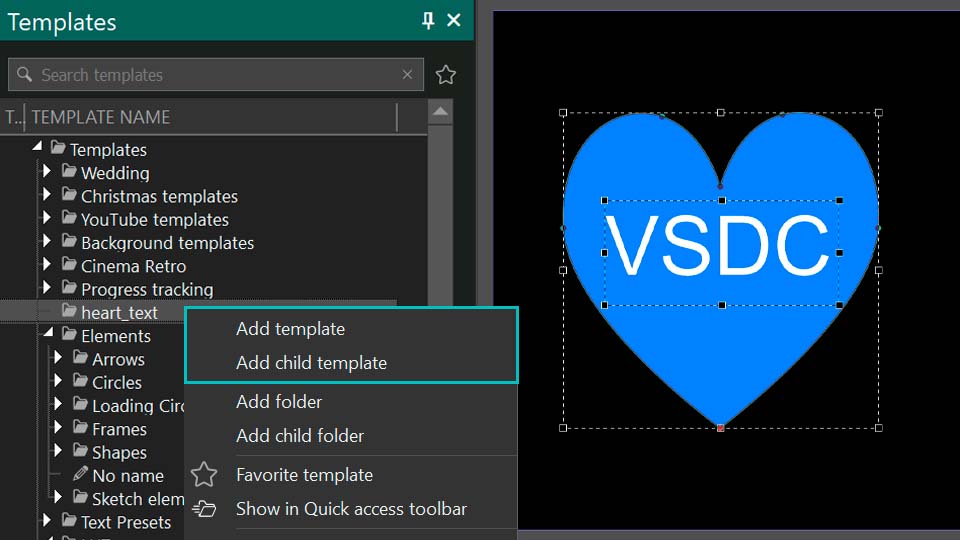This screenshot has height=540, width=960.
Task: Click the No name pencil icon
Action: coord(80,473)
